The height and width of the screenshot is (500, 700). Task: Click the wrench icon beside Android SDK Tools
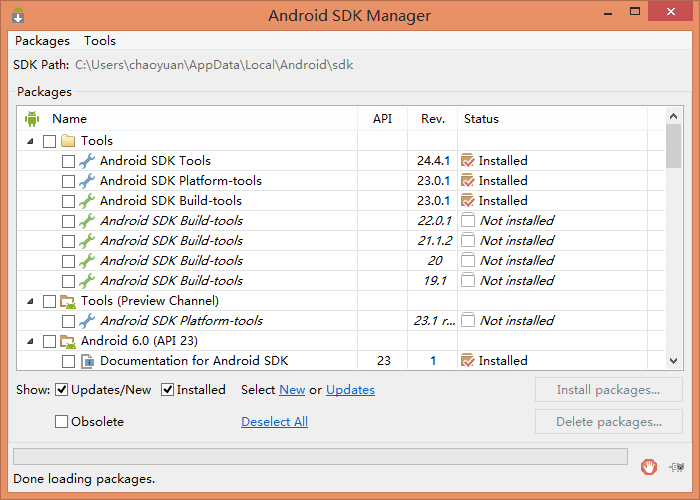(x=87, y=161)
